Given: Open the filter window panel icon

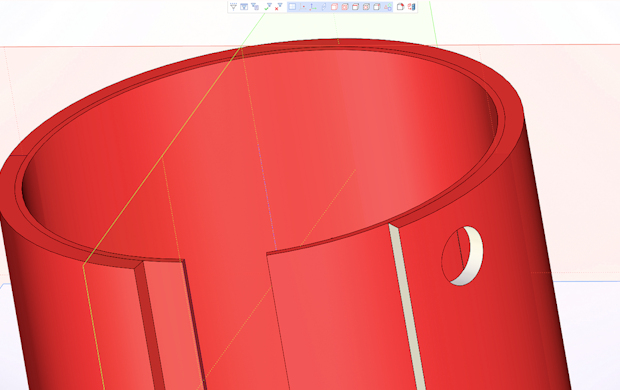Looking at the screenshot, I should 244,7.
